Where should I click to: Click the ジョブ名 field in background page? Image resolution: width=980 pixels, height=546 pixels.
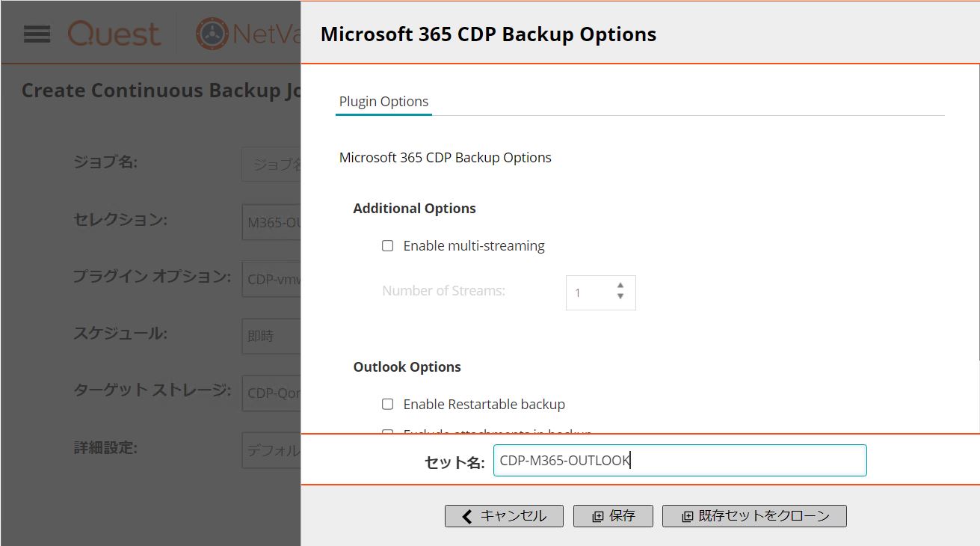click(271, 164)
